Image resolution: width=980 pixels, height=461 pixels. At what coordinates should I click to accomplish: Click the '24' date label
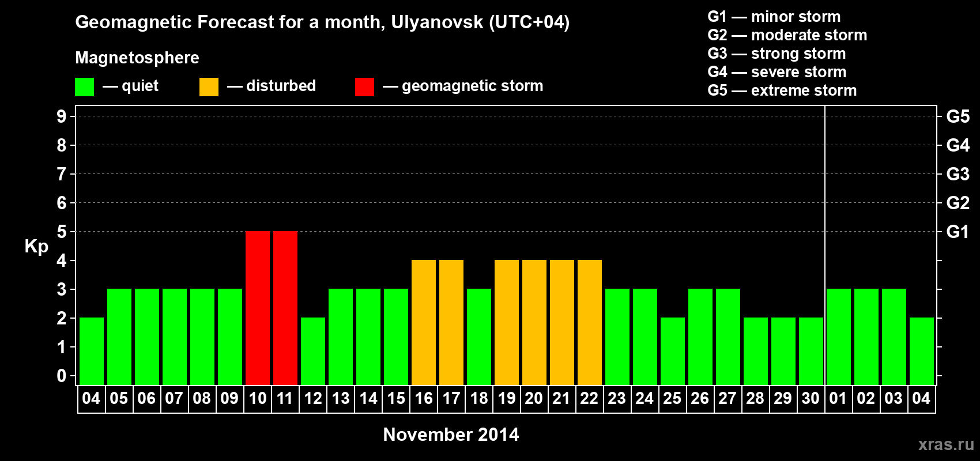(x=644, y=399)
